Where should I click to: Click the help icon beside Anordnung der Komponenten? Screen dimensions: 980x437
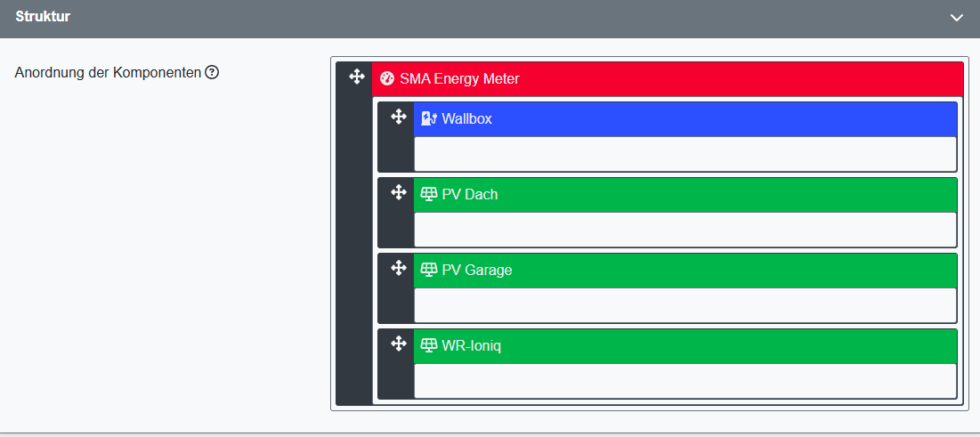pos(212,72)
